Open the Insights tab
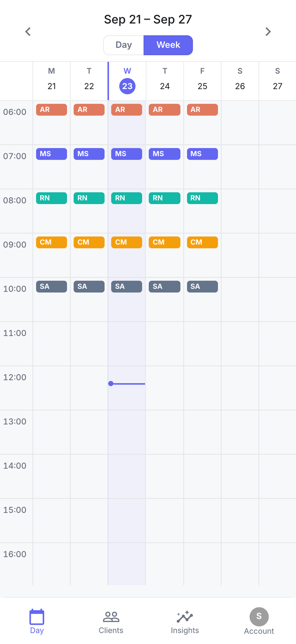 coord(185,622)
